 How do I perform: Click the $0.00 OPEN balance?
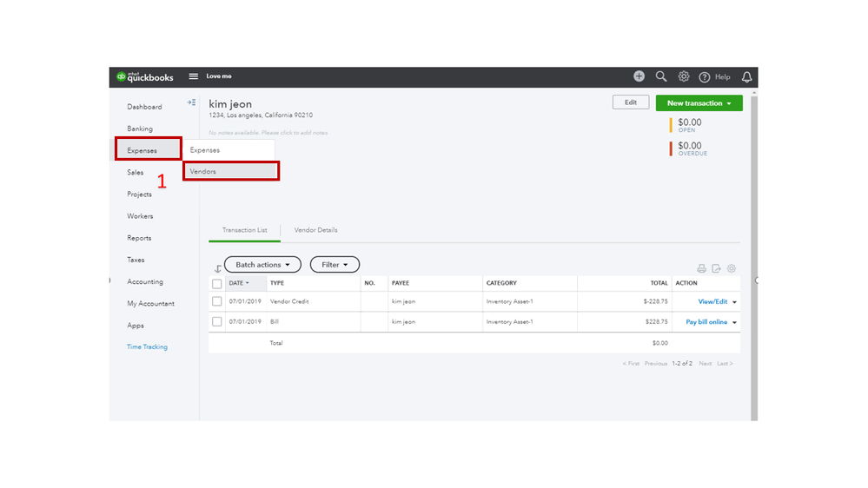point(689,125)
